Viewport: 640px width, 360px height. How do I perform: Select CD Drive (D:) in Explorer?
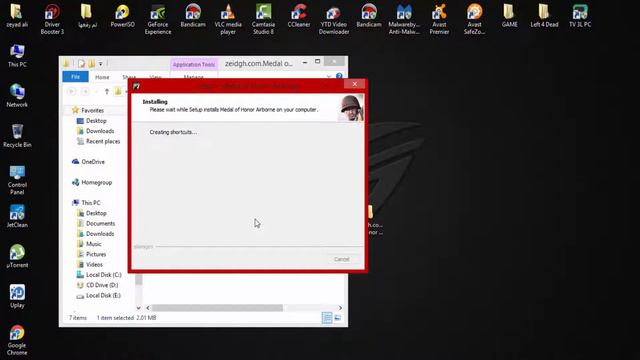coord(98,285)
